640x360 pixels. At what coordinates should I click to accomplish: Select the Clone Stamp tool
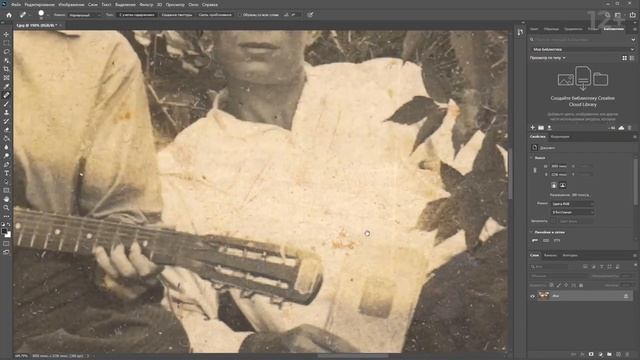(x=6, y=112)
